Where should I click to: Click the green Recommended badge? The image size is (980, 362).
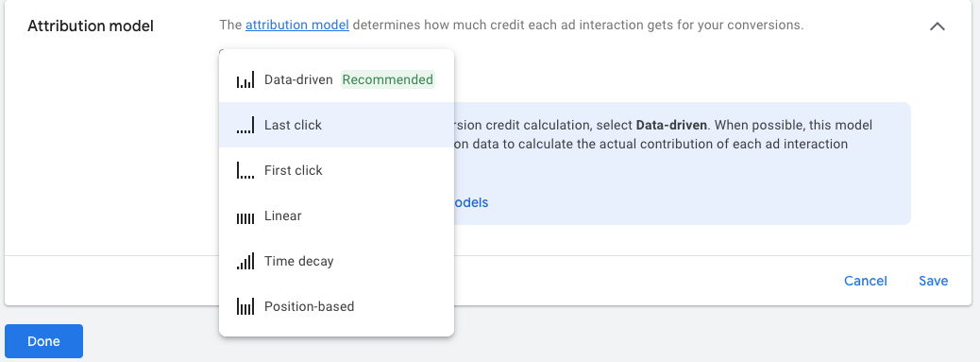click(x=387, y=79)
